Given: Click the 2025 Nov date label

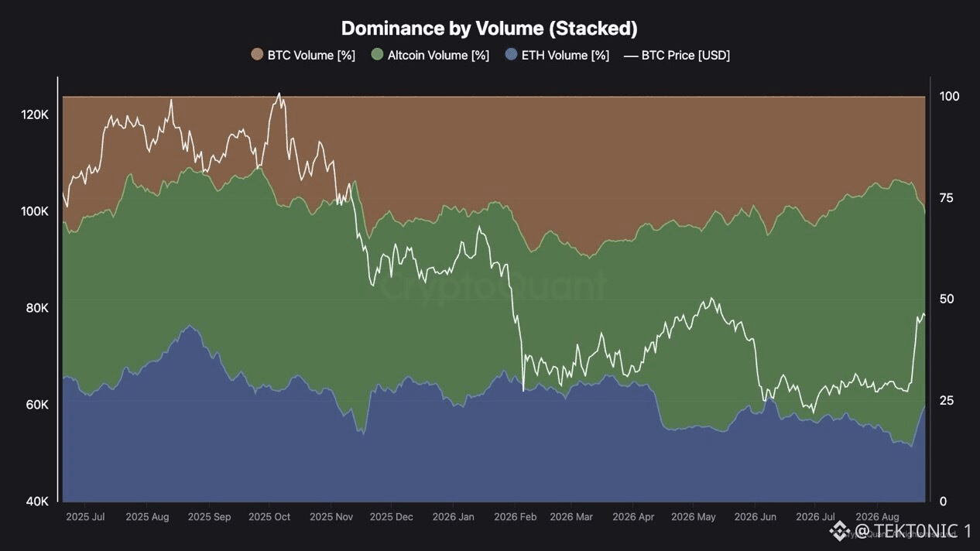Looking at the screenshot, I should pos(331,516).
